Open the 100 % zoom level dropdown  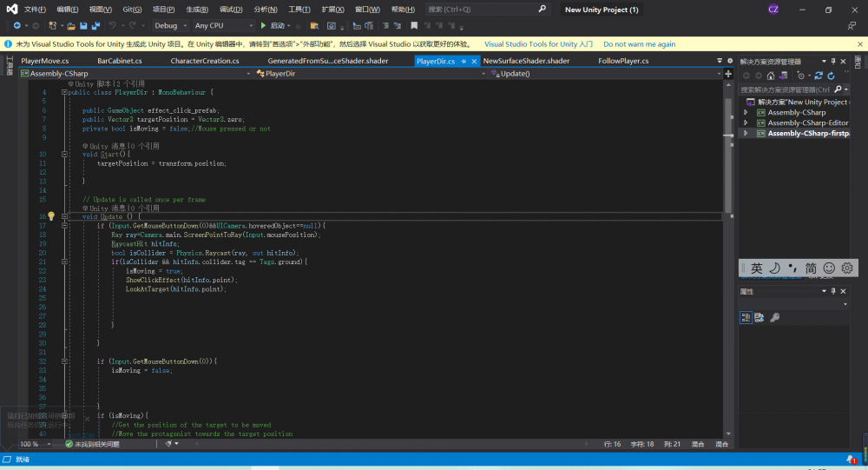tap(36, 444)
